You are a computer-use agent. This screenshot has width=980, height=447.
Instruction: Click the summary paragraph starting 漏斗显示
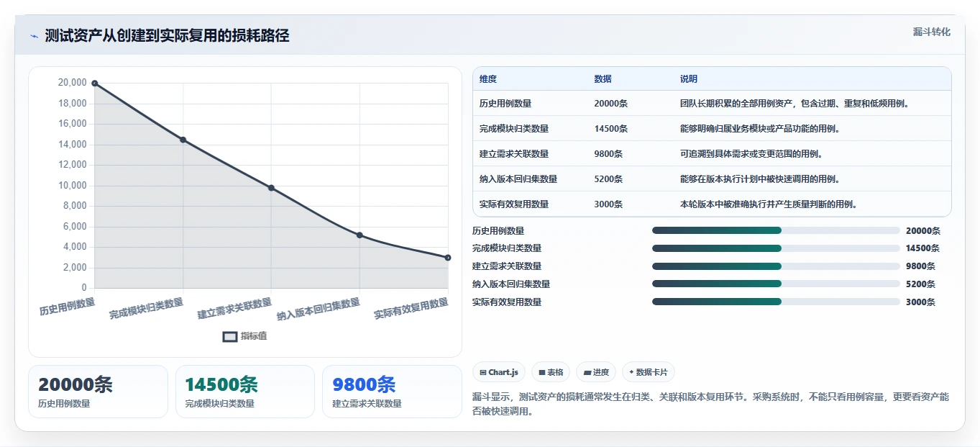point(711,405)
